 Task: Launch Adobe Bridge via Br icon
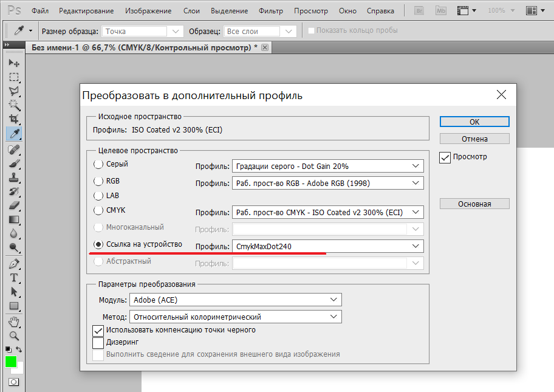coord(418,11)
